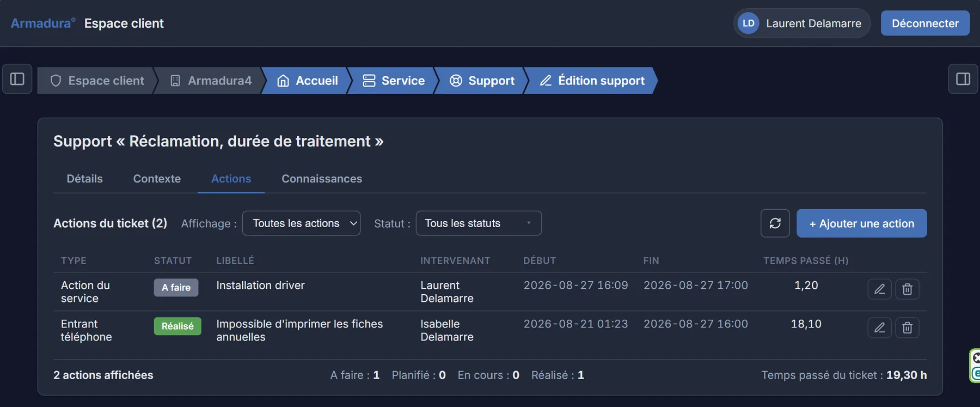
Task: Click the Isabelle Delamarre intervenant cell
Action: pyautogui.click(x=447, y=331)
